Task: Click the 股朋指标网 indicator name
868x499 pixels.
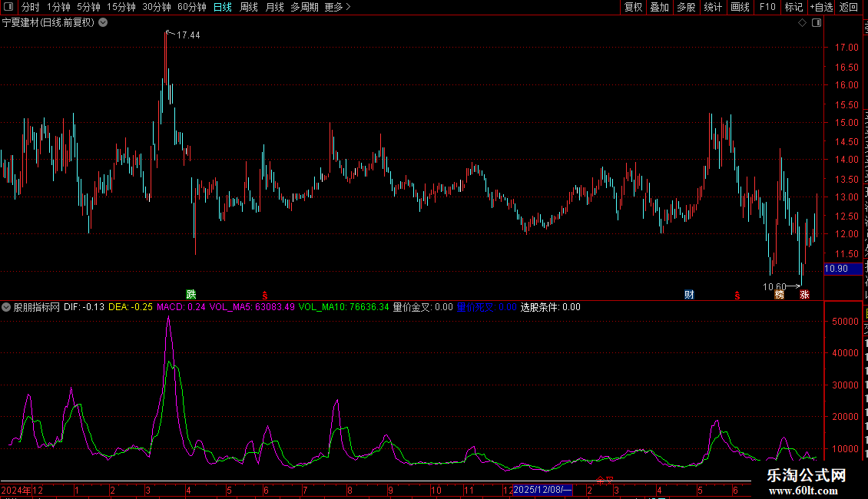Action: [37, 307]
